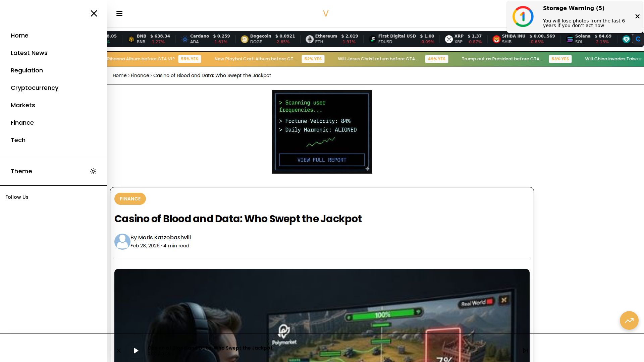Click the hamburger menu icon
This screenshot has height=362, width=644.
[119, 13]
